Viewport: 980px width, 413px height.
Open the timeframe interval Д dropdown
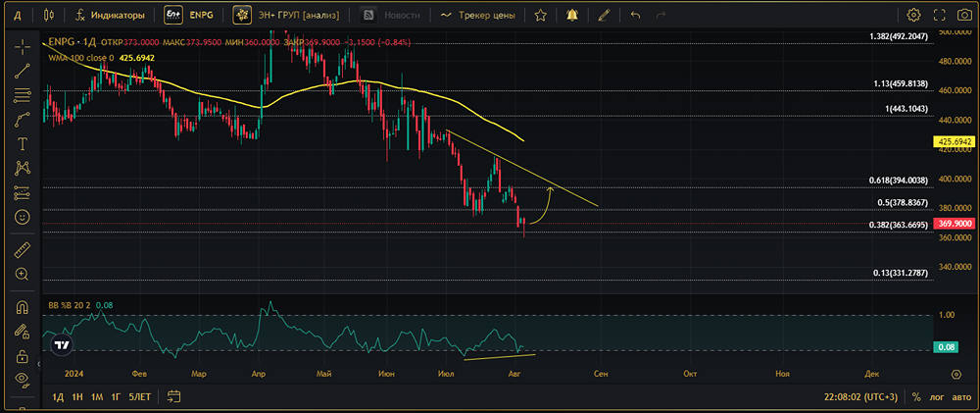coord(18,15)
